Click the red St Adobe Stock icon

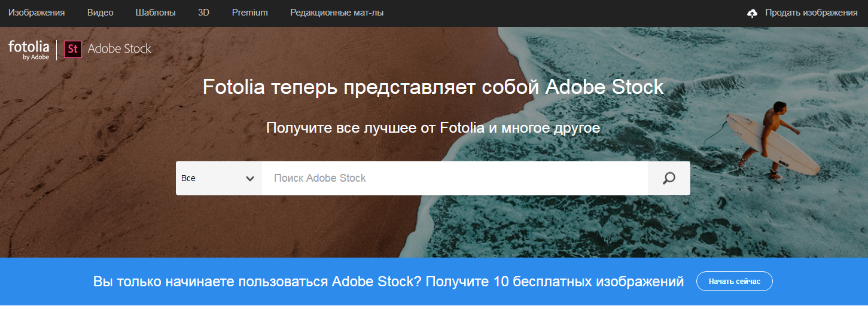(x=73, y=49)
